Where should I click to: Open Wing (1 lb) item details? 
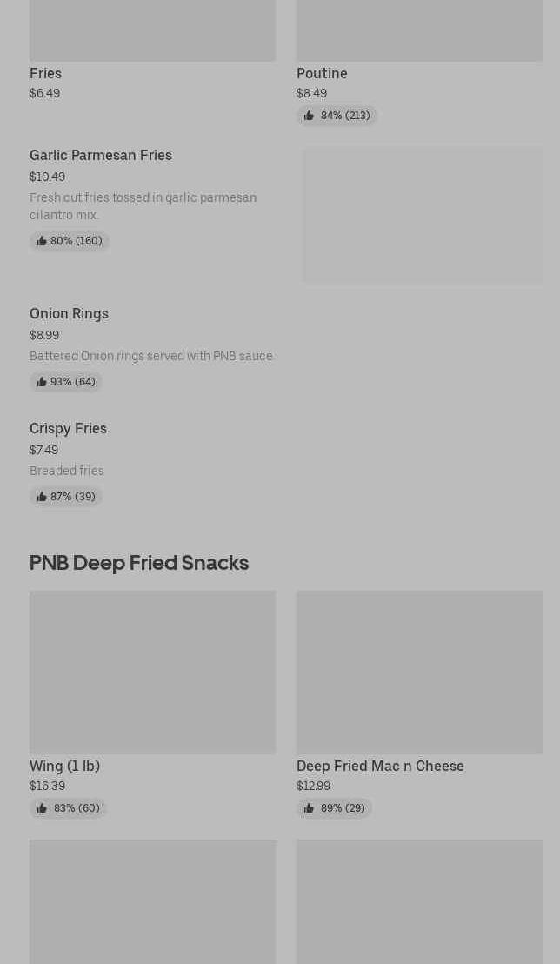[64, 766]
